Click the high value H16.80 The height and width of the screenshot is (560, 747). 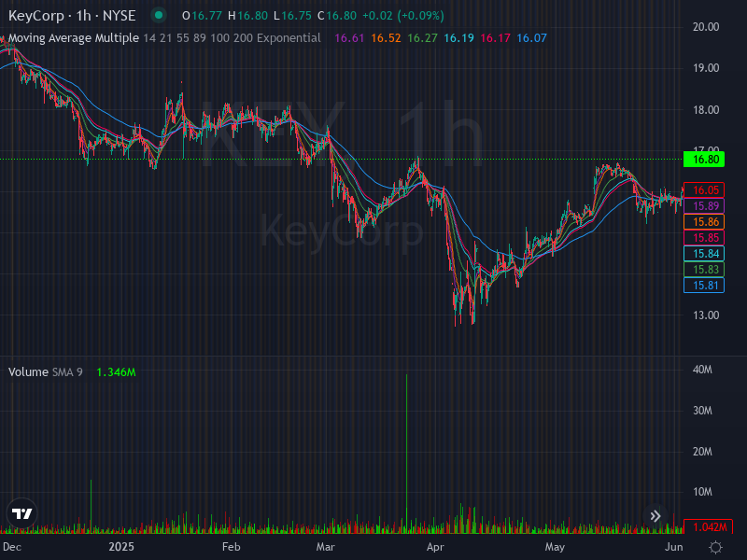(247, 16)
